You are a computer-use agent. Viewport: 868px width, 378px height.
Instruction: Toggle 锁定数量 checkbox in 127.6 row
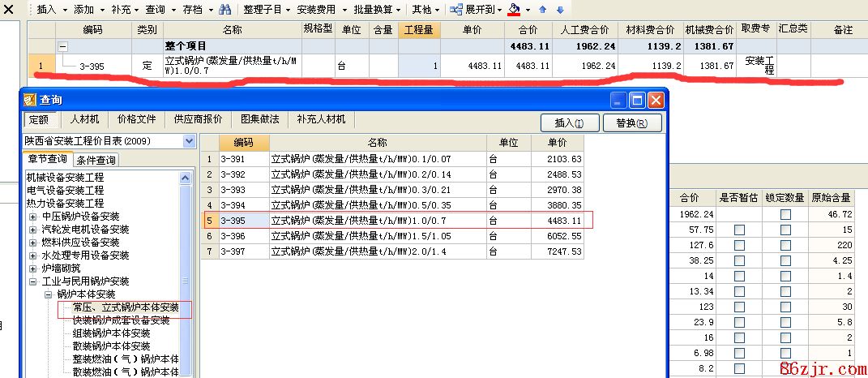785,246
